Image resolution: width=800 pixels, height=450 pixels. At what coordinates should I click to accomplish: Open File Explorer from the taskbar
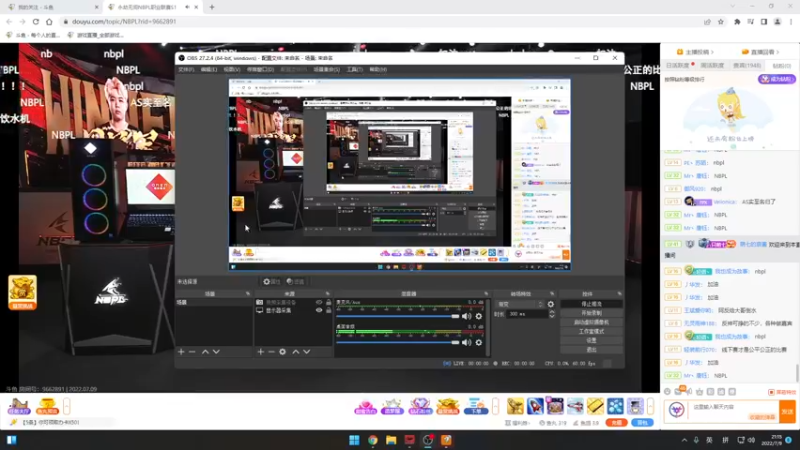coord(391,440)
